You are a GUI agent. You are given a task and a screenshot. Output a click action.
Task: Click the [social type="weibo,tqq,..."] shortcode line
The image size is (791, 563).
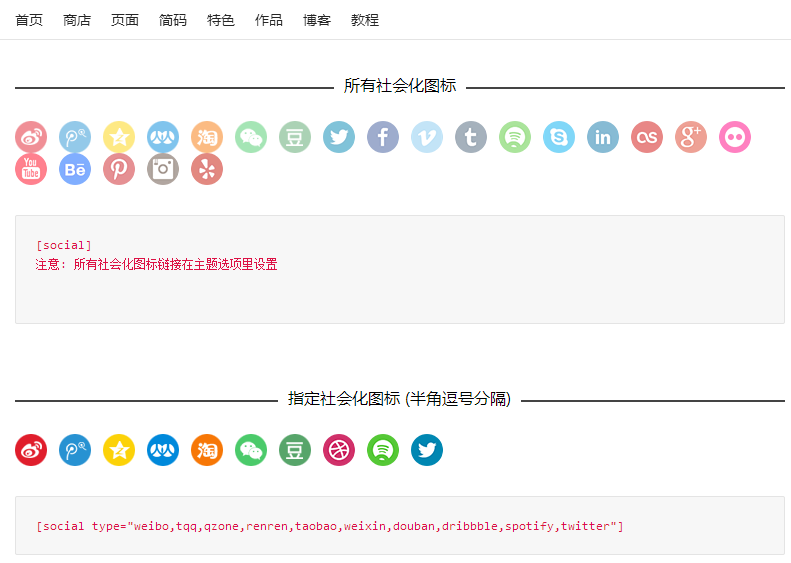tap(330, 526)
